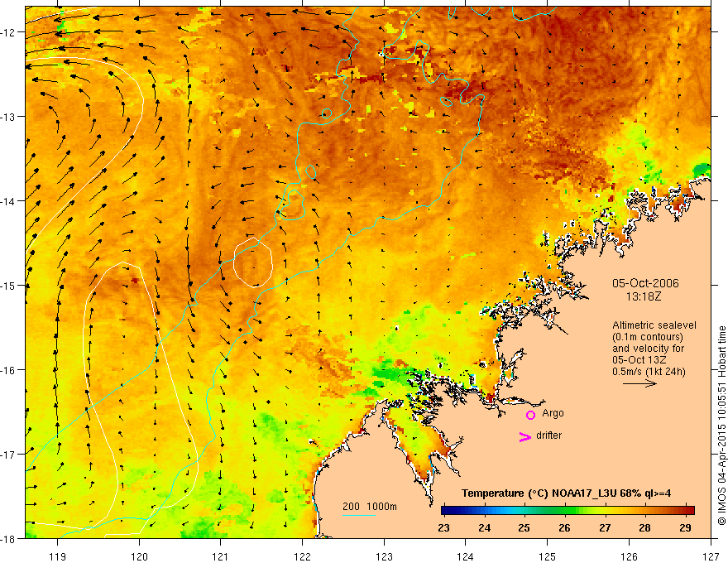Click the '13:18Z' time label
Image resolution: width=728 pixels, height=563 pixels.
643,296
